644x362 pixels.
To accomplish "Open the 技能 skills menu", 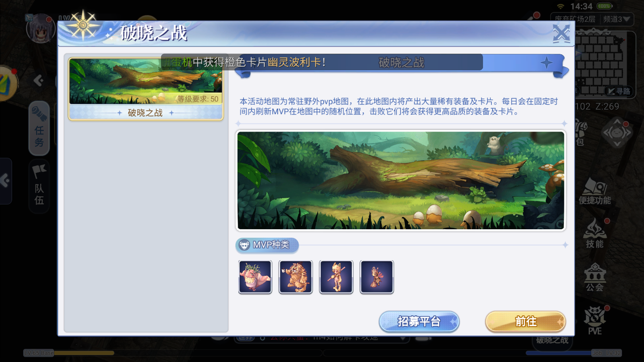I will click(595, 234).
